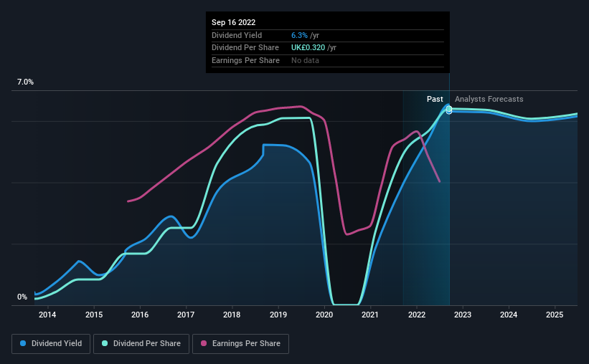The width and height of the screenshot is (589, 364).
Task: Click the blue Dividend Yield legend dot
Action: [x=23, y=343]
